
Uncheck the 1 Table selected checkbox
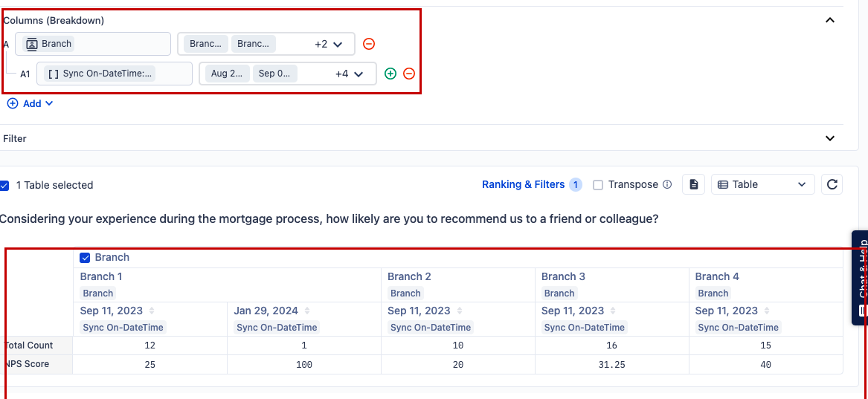4,185
